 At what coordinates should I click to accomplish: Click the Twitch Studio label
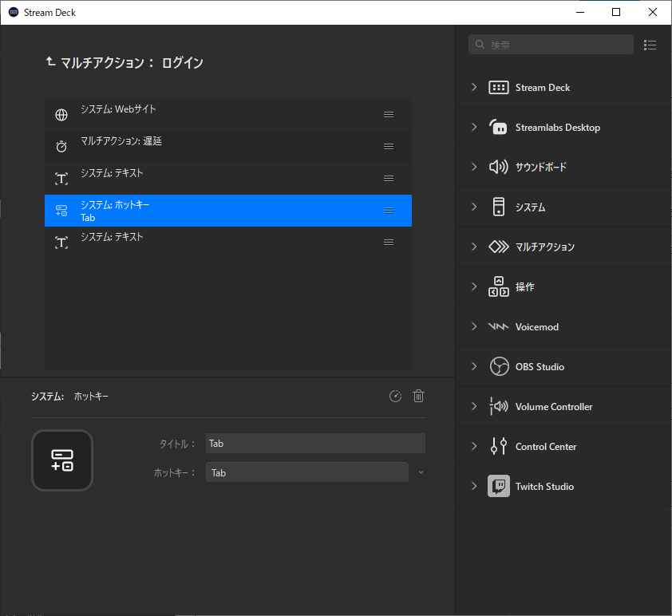544,486
